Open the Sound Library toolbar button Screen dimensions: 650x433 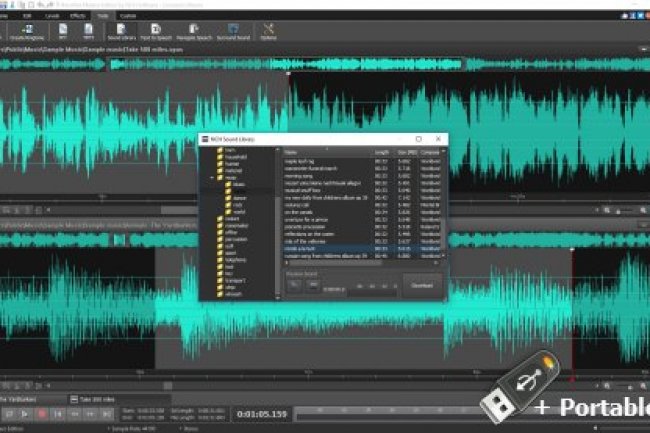coord(121,32)
